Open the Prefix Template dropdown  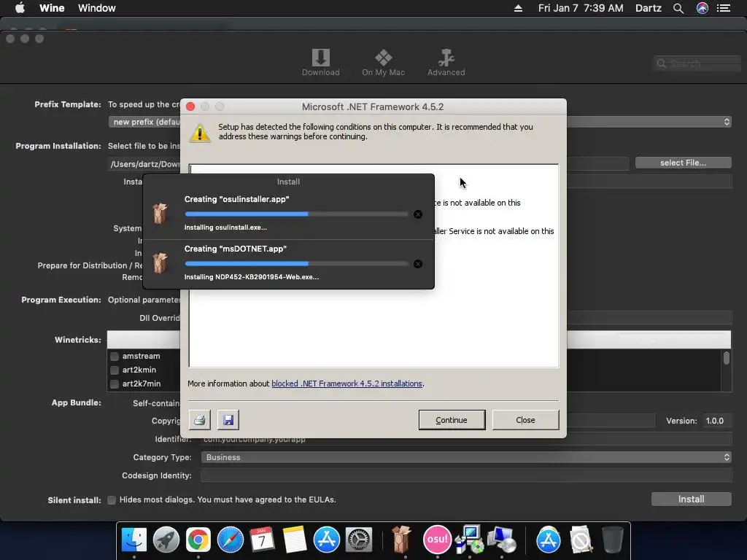point(419,122)
